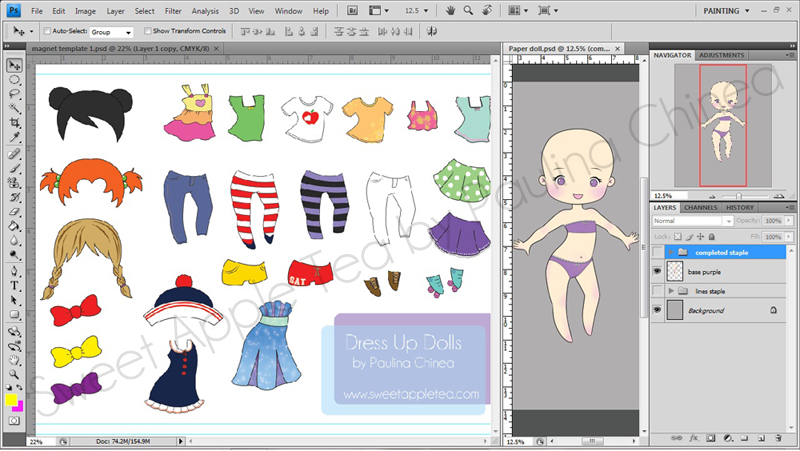Viewport: 800px width, 451px height.
Task: Open the Normal blend mode dropdown
Action: (x=692, y=221)
